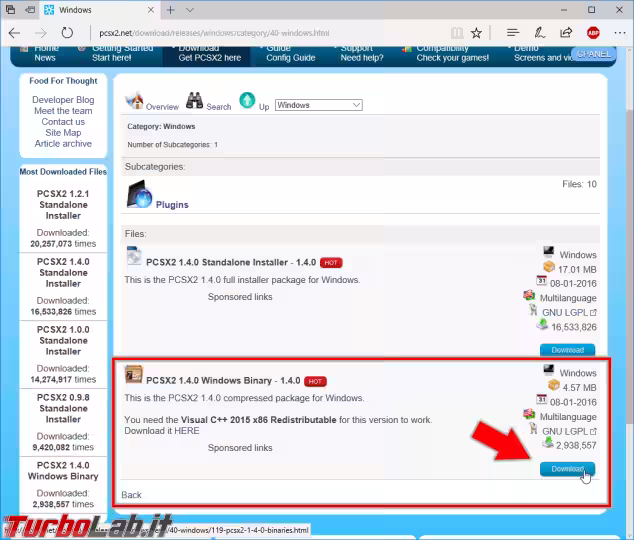Click the Search binoculars icon

(194, 100)
